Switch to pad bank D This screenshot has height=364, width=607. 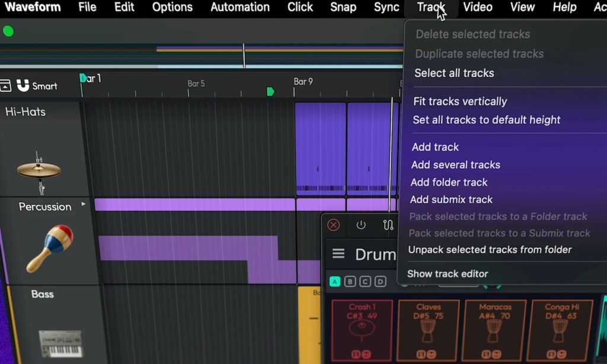(380, 282)
